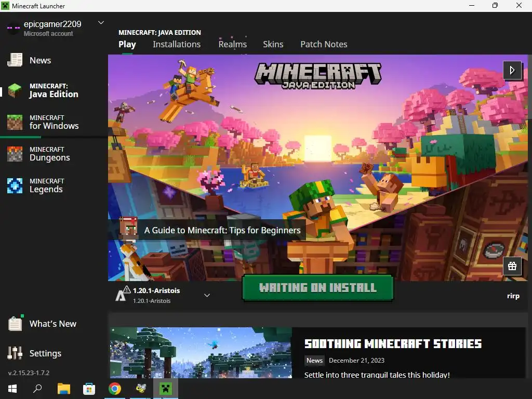This screenshot has width=532, height=399.
Task: Click the MINECRAFT: JAVA EDITION header title
Action: (x=159, y=33)
